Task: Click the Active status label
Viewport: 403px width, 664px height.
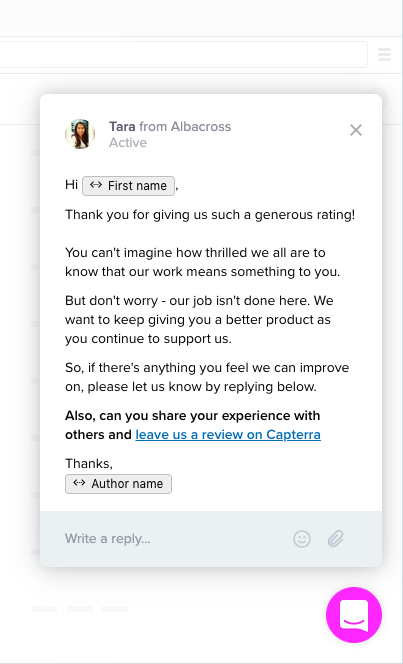Action: tap(128, 143)
